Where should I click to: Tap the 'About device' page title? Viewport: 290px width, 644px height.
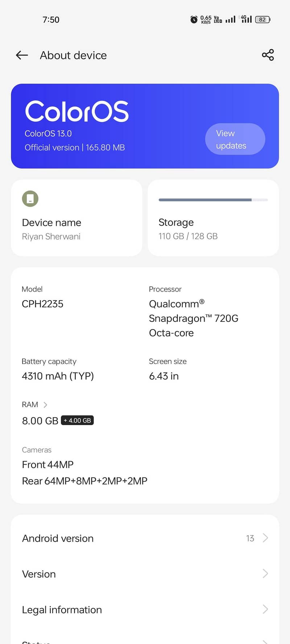click(73, 55)
